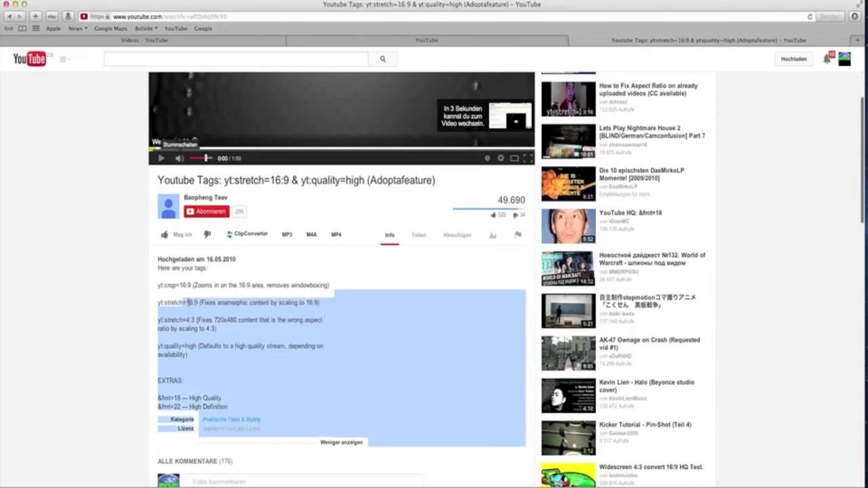Open Kicker Tutorial - Pin-Shot video
Screen dimensions: 868x488
(645, 424)
